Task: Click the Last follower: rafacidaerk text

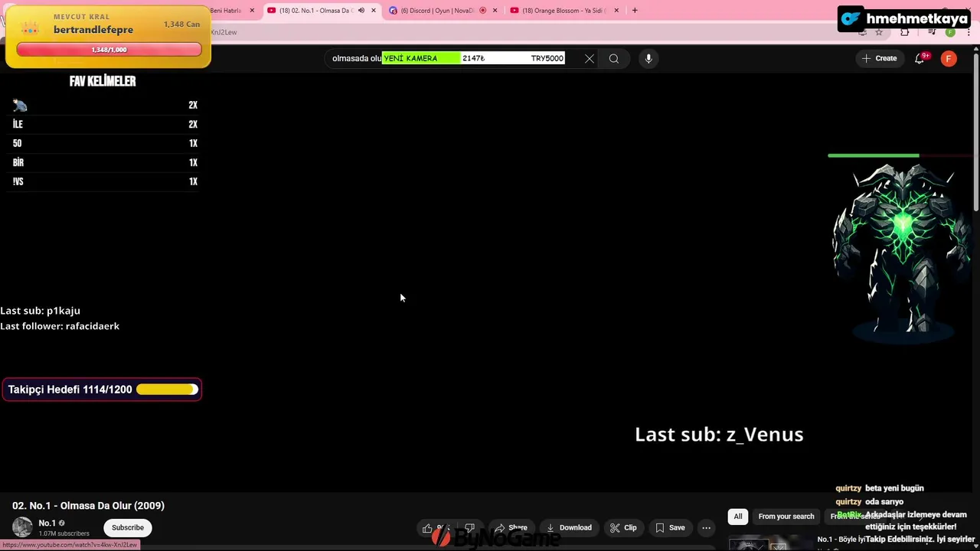Action: click(x=60, y=326)
